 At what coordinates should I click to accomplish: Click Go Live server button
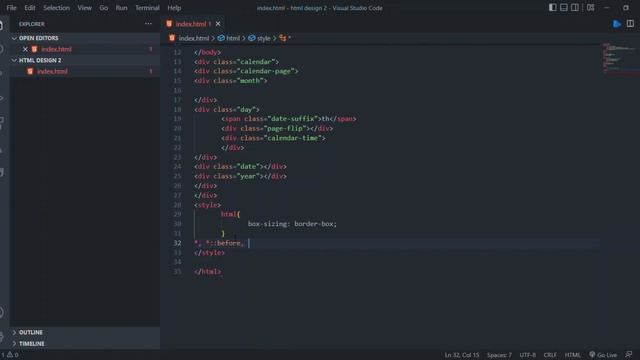pyautogui.click(x=603, y=355)
